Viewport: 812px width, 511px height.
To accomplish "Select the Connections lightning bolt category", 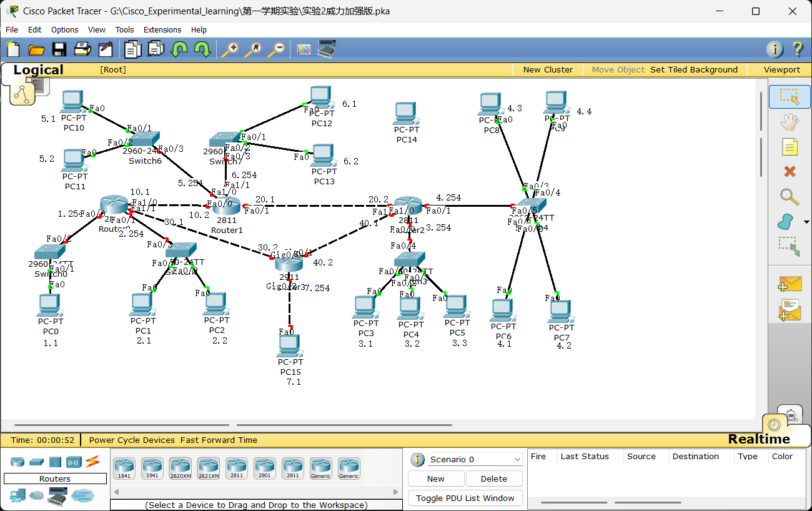I will [x=92, y=462].
